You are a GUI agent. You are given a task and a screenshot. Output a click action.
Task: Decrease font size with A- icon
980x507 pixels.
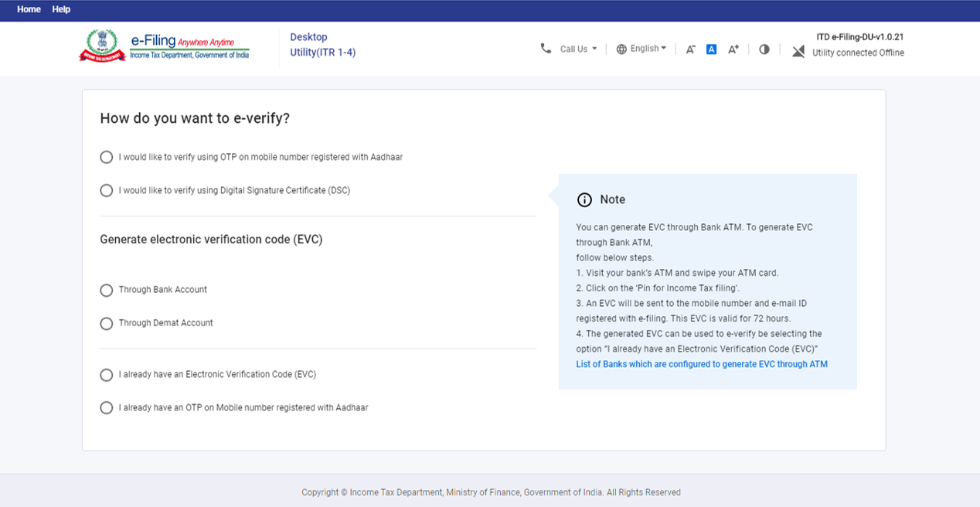coord(690,49)
